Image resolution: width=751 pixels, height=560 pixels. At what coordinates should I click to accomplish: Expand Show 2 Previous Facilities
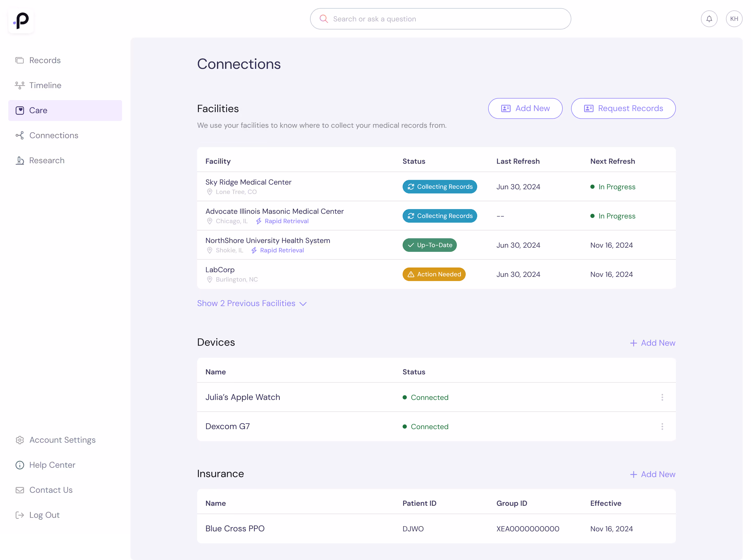click(246, 303)
